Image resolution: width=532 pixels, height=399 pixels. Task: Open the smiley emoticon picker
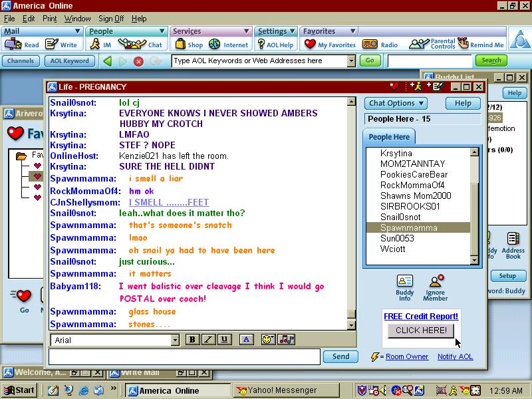268,339
